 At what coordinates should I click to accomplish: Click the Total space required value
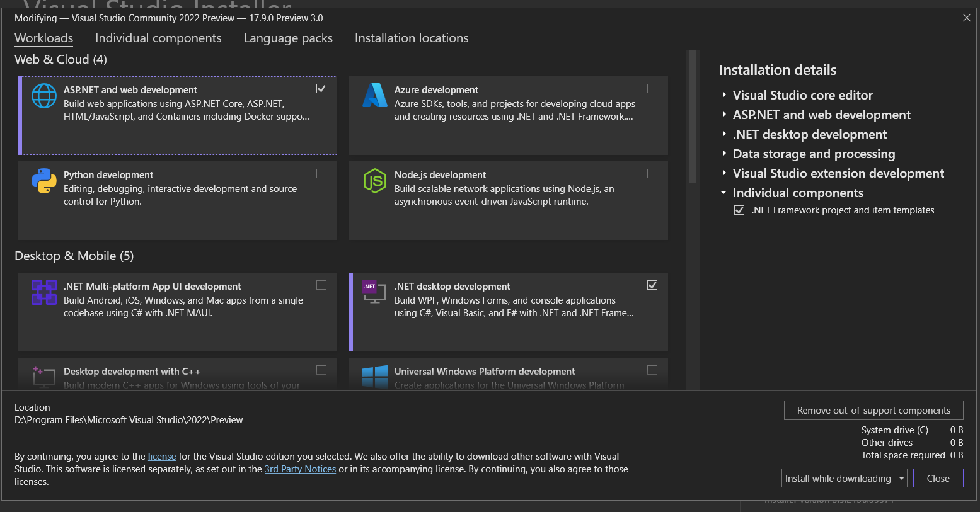[957, 455]
